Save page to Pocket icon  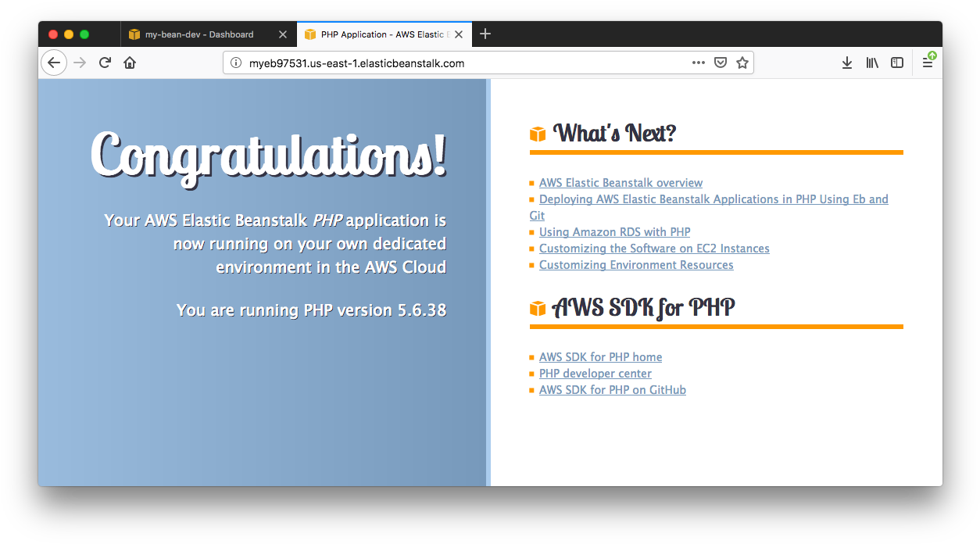(721, 63)
